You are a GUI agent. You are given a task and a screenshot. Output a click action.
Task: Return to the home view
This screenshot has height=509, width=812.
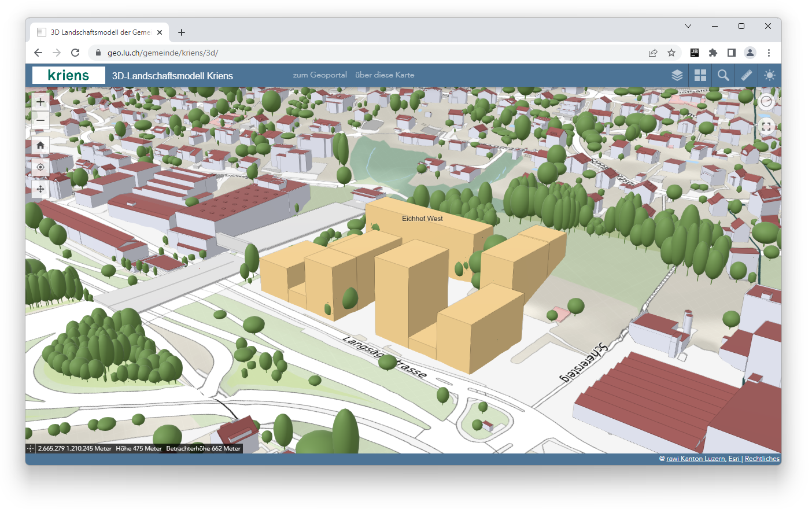(x=40, y=145)
